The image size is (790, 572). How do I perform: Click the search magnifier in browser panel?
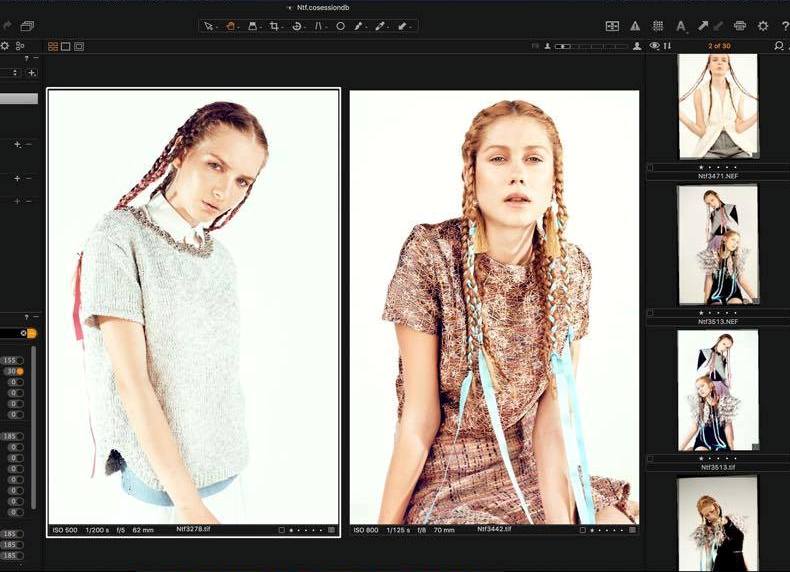(779, 46)
